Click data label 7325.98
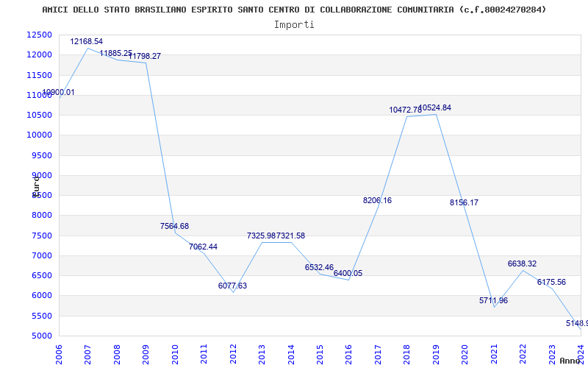The width and height of the screenshot is (588, 368). pyautogui.click(x=262, y=236)
